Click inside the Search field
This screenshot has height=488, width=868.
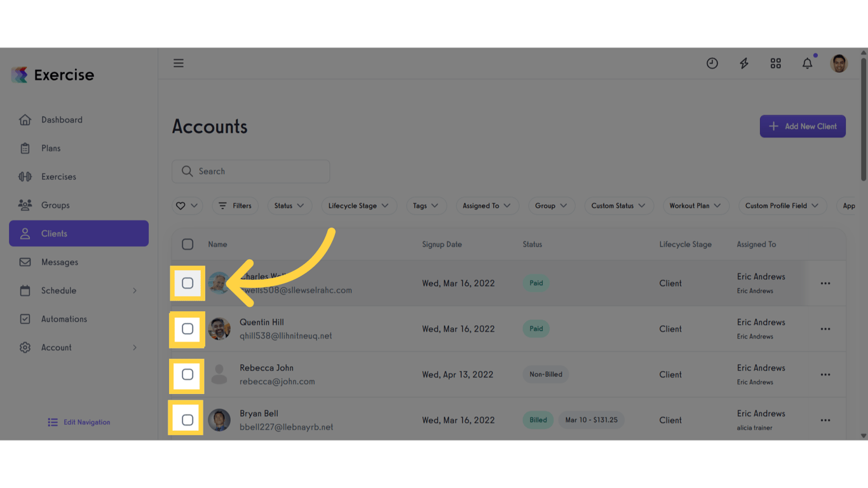pos(250,171)
